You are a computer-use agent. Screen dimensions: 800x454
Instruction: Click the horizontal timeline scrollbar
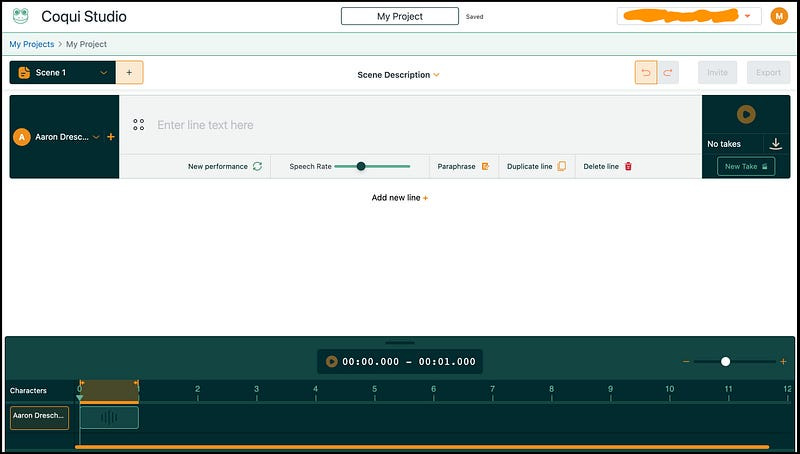[x=422, y=447]
